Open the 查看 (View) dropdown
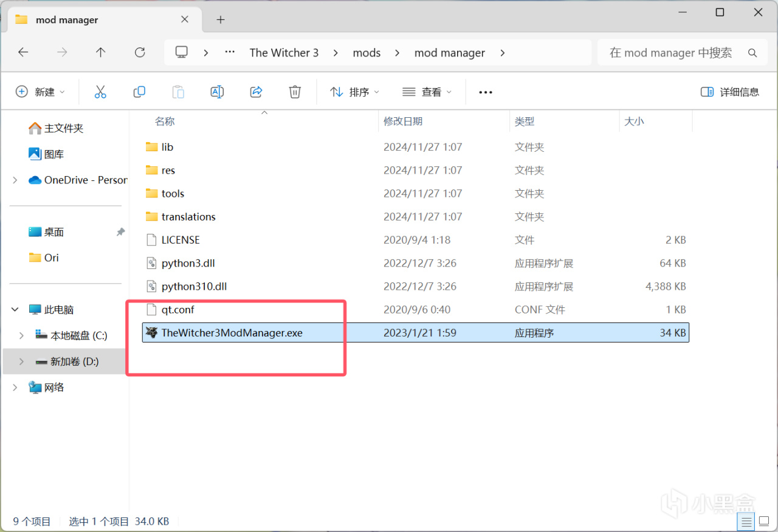The image size is (778, 532). (427, 92)
